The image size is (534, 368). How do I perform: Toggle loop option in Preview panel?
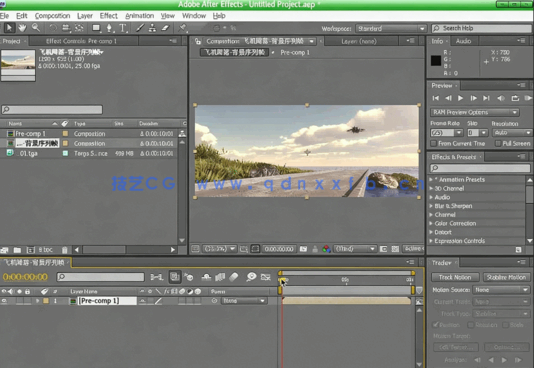click(515, 98)
